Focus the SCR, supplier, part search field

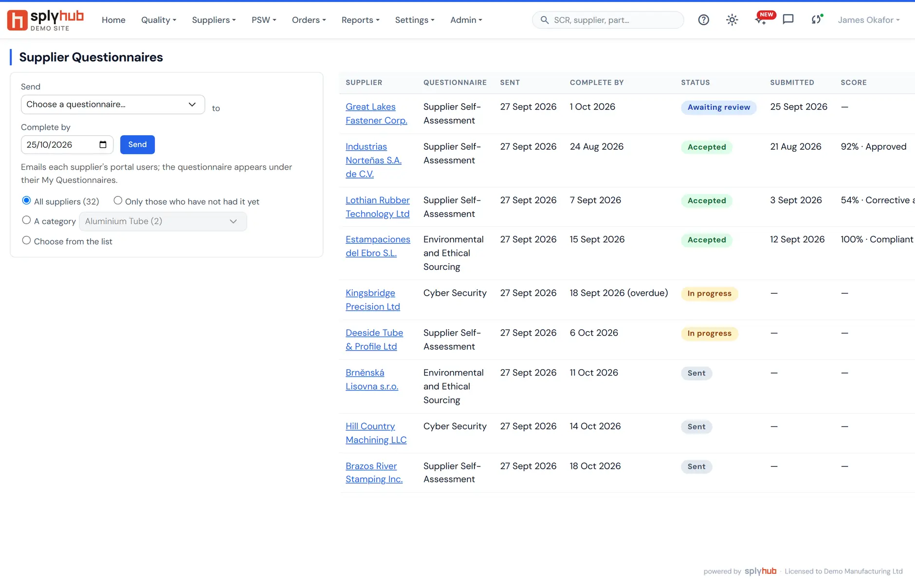click(608, 20)
